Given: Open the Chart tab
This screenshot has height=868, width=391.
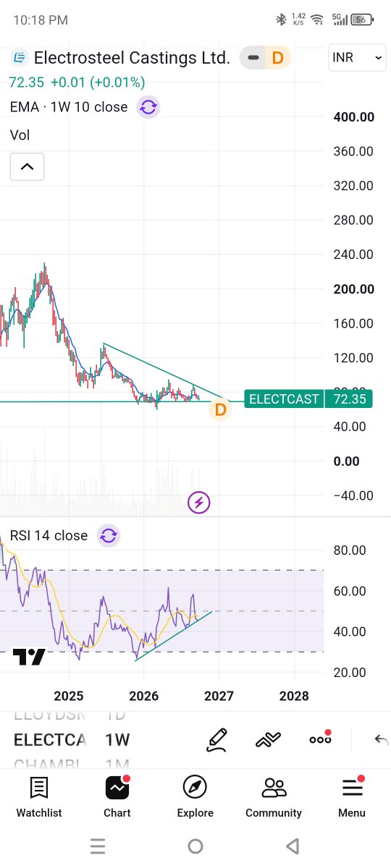Looking at the screenshot, I should 117,797.
